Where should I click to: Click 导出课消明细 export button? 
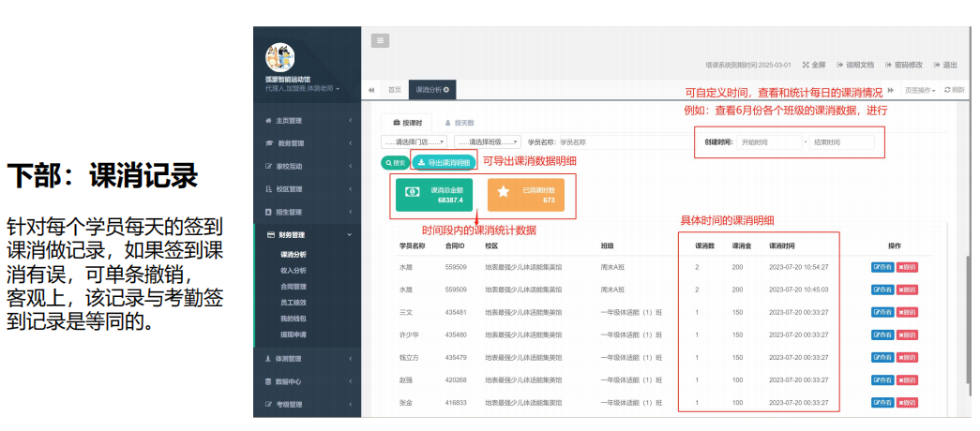point(444,162)
